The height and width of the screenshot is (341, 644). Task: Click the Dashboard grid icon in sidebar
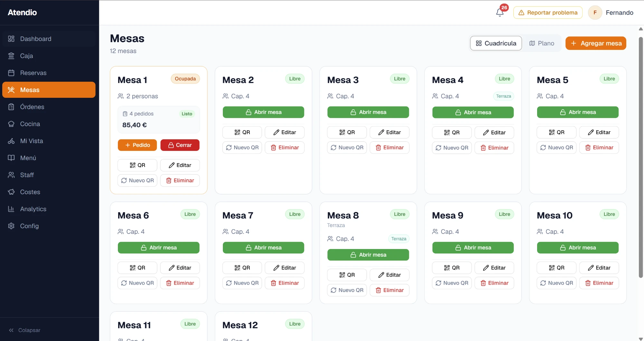pyautogui.click(x=11, y=39)
